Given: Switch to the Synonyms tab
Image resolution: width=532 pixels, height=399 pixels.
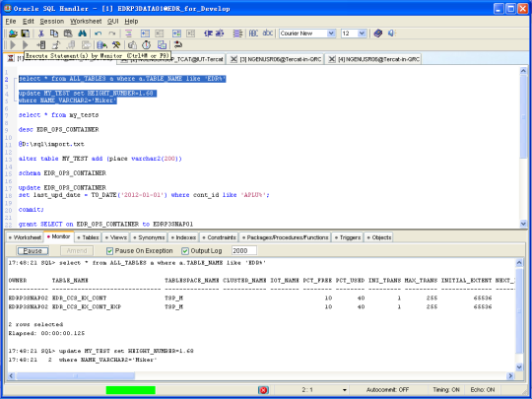Looking at the screenshot, I should click(149, 237).
